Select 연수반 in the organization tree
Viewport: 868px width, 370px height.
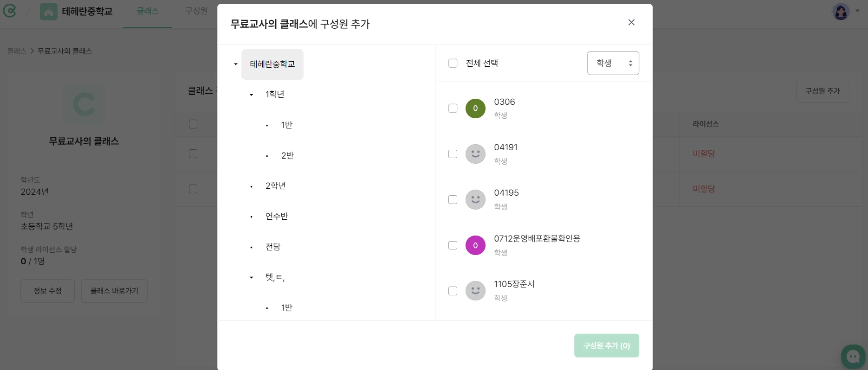point(277,216)
